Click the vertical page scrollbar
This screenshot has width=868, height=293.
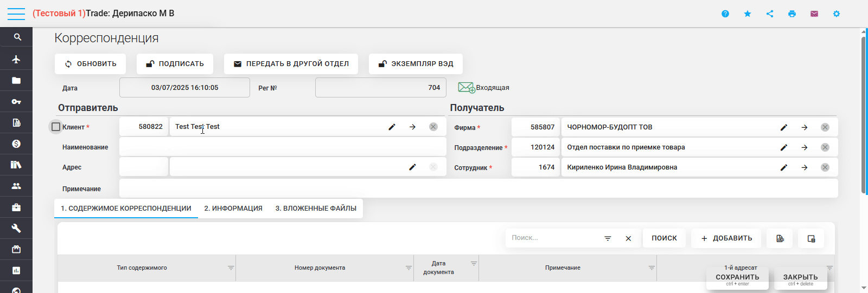[x=864, y=114]
